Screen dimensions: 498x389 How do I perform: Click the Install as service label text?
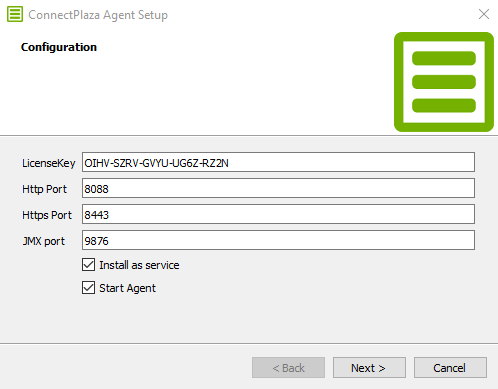point(139,265)
